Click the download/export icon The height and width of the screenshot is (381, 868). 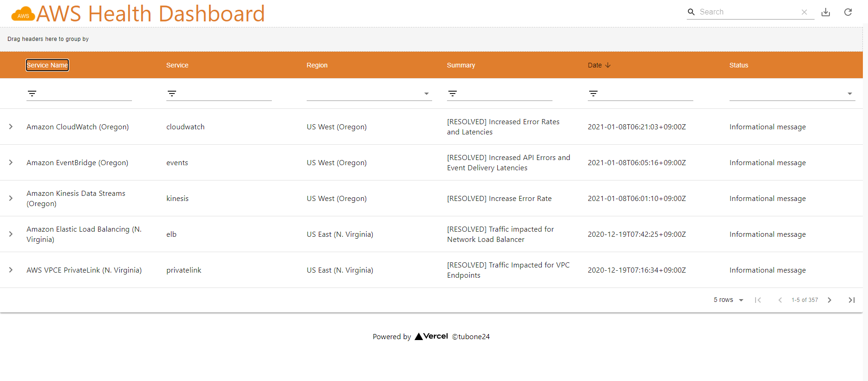click(825, 12)
